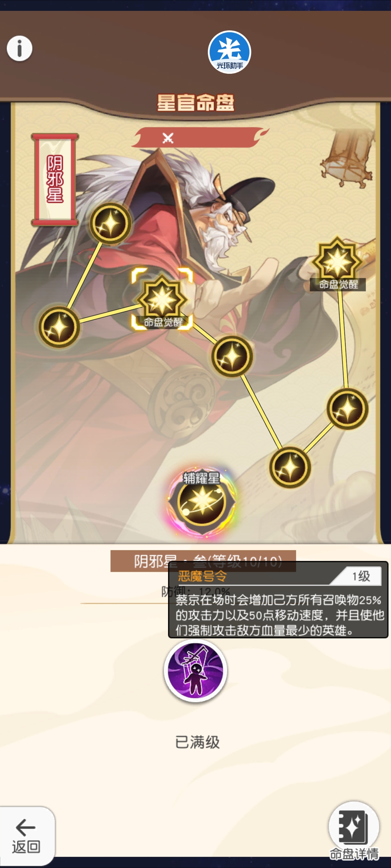The width and height of the screenshot is (391, 868).
Task: Open the 辅耀星 glowing orb
Action: click(x=202, y=502)
